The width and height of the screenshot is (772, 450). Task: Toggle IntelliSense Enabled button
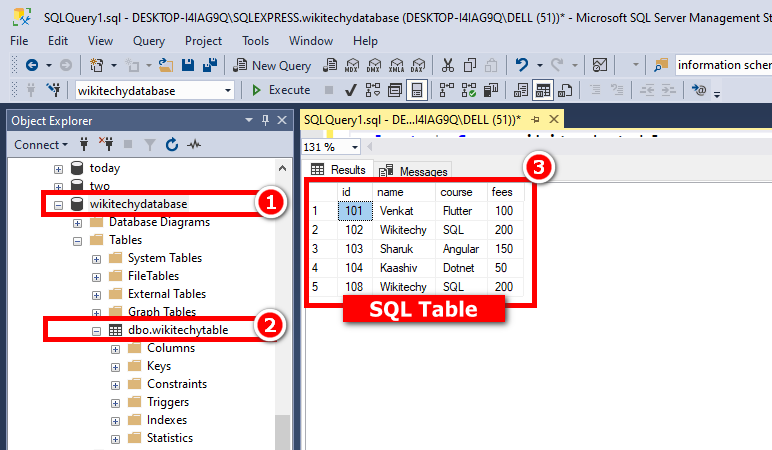(417, 90)
